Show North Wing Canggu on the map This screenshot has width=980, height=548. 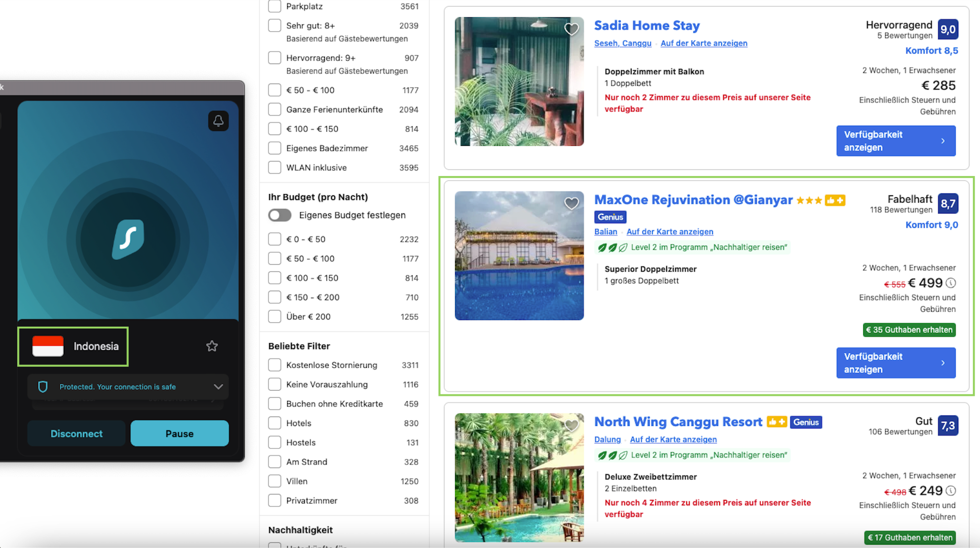point(673,439)
